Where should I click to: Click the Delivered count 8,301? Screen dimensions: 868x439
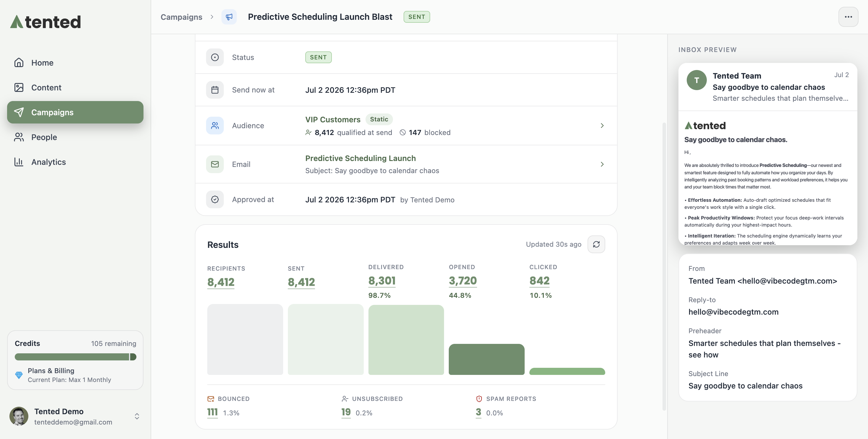pos(382,281)
